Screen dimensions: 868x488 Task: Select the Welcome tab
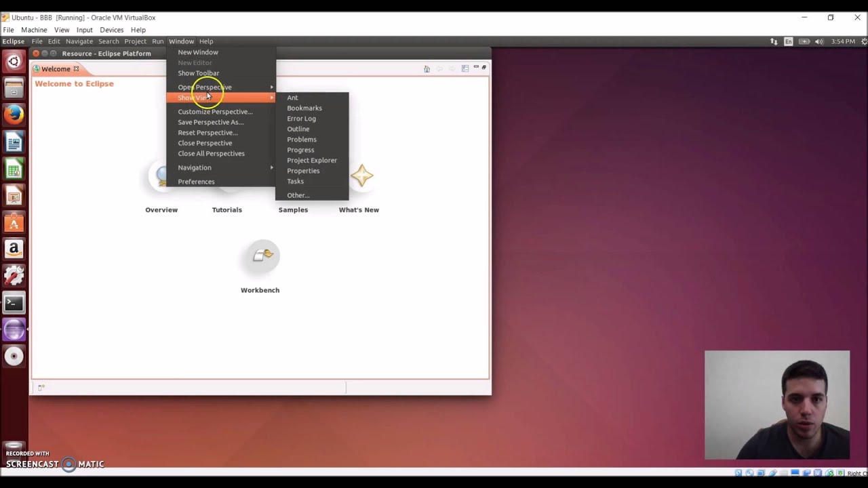(x=56, y=68)
